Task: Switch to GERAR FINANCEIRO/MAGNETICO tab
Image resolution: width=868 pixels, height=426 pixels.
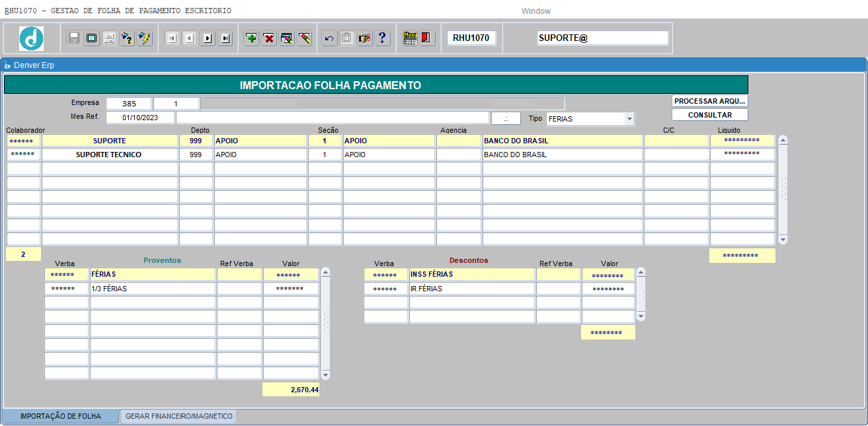Action: tap(178, 416)
